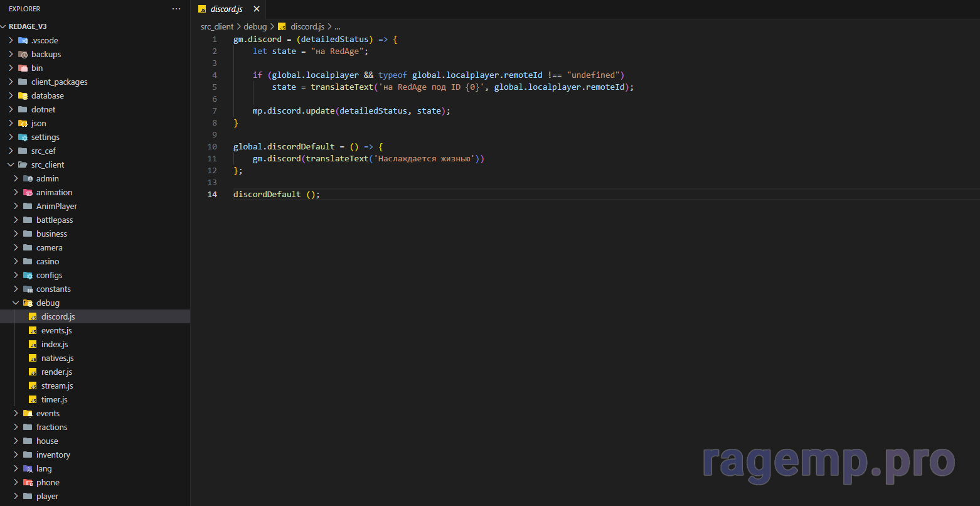Click the JS icon beside natives.js

click(x=33, y=358)
